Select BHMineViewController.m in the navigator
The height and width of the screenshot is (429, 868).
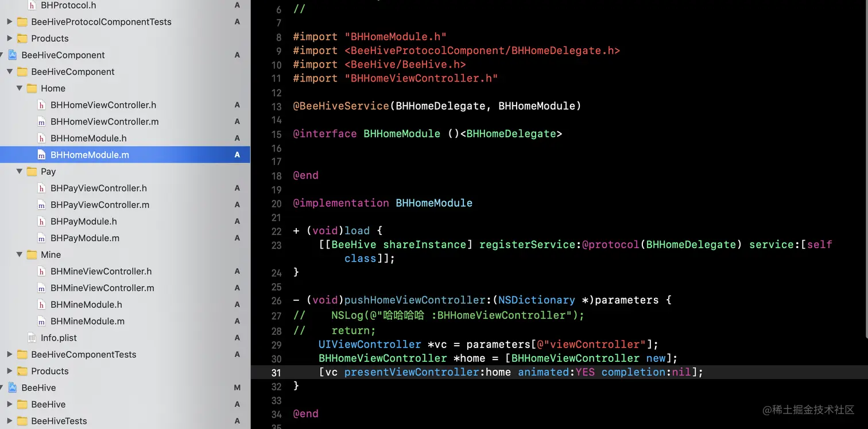pos(102,288)
